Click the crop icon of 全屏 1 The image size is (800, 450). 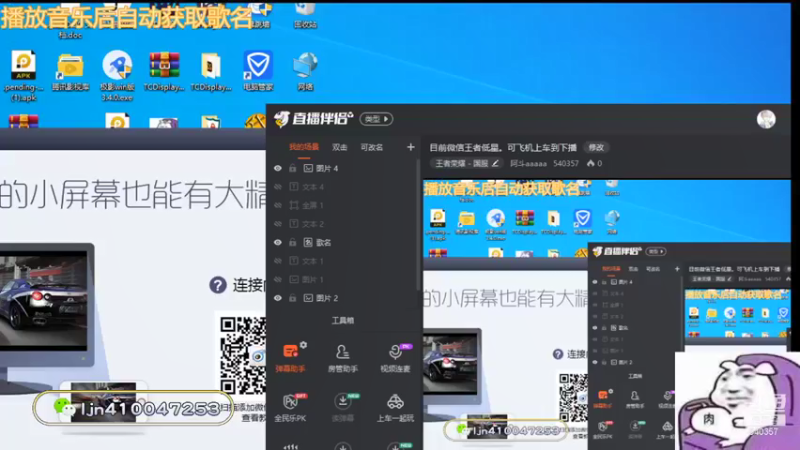coord(294,205)
